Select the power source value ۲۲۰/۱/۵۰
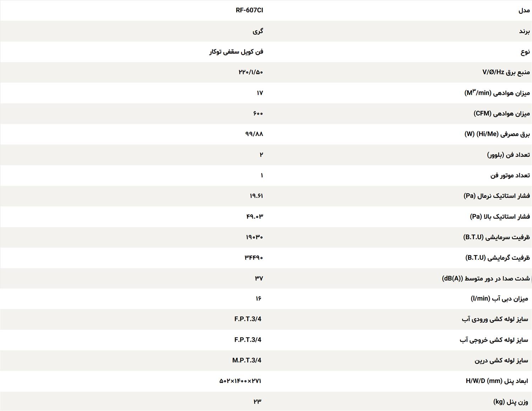 251,72
